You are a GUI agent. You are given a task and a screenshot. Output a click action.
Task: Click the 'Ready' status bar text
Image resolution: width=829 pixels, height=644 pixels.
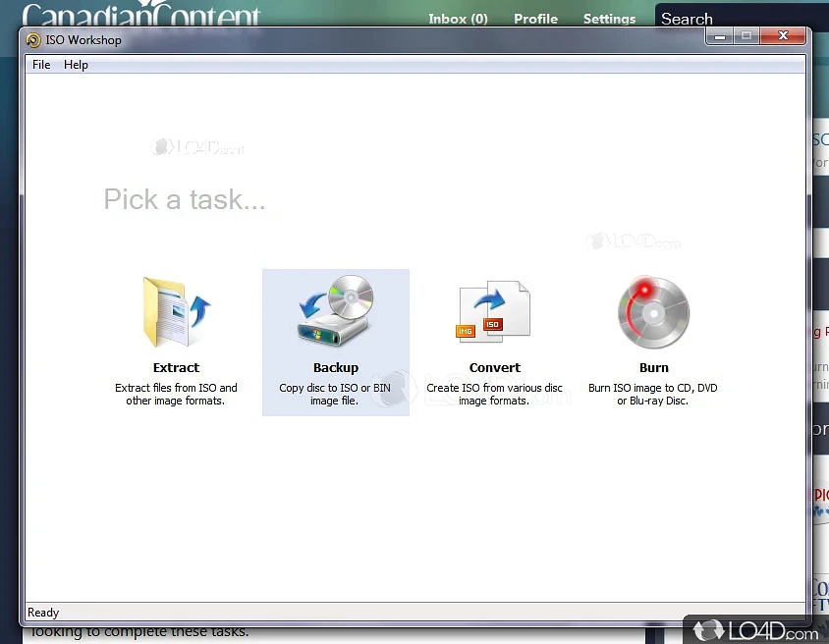[43, 613]
